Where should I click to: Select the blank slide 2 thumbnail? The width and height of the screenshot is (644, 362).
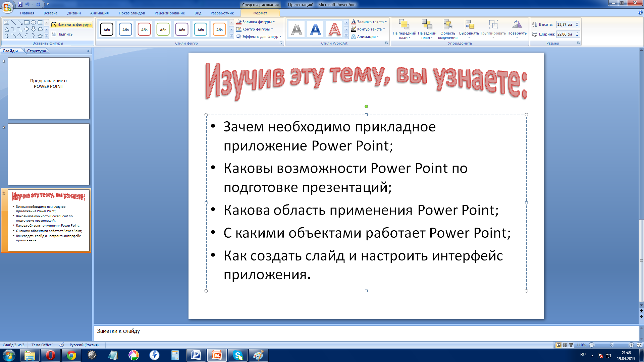(x=49, y=154)
